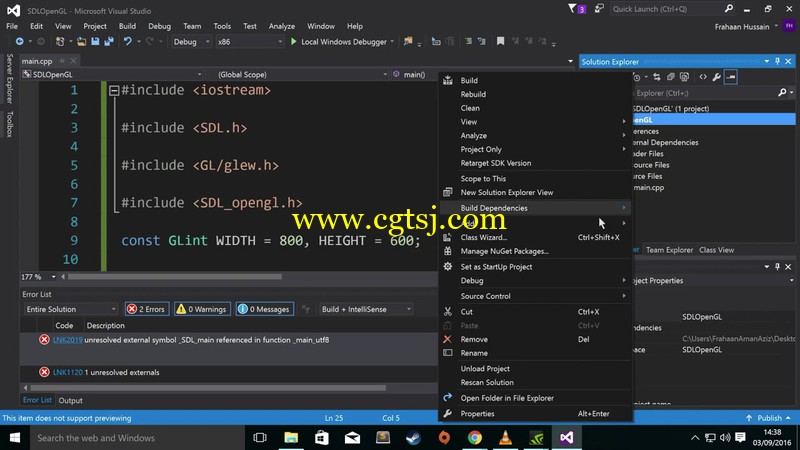Image resolution: width=800 pixels, height=450 pixels.
Task: Open the Project menu in menu bar
Action: pos(95,26)
